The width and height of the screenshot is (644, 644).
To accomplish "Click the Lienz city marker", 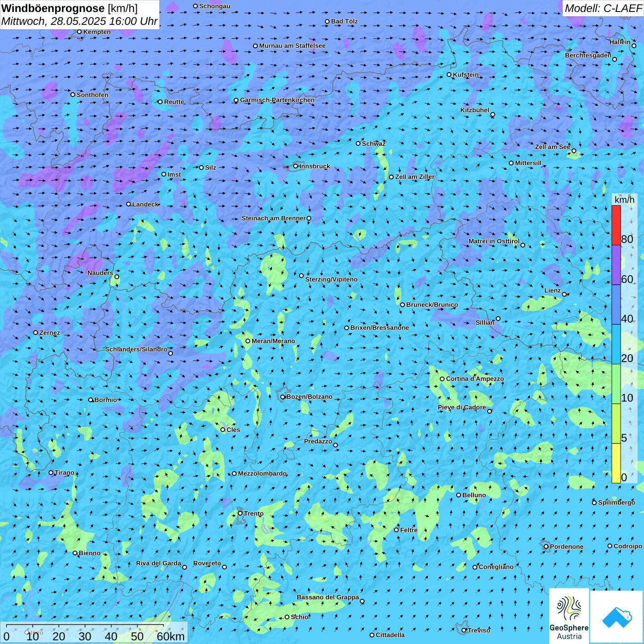I will [564, 294].
